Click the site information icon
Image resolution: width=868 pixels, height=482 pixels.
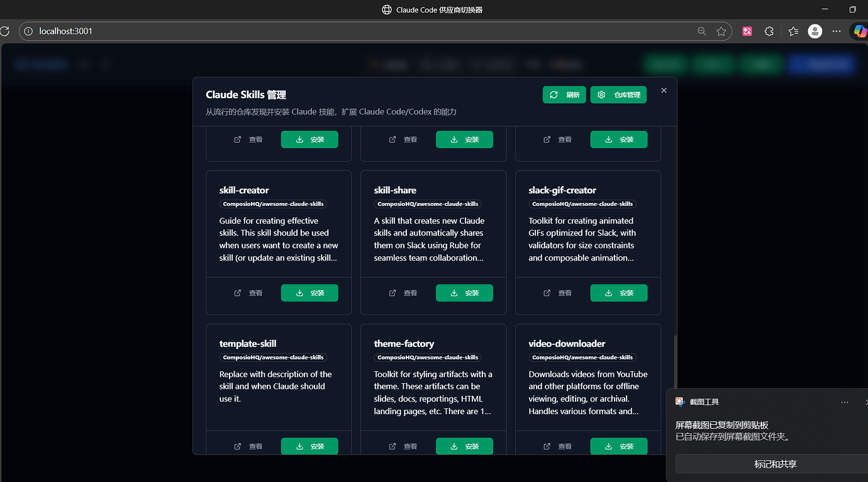point(28,31)
